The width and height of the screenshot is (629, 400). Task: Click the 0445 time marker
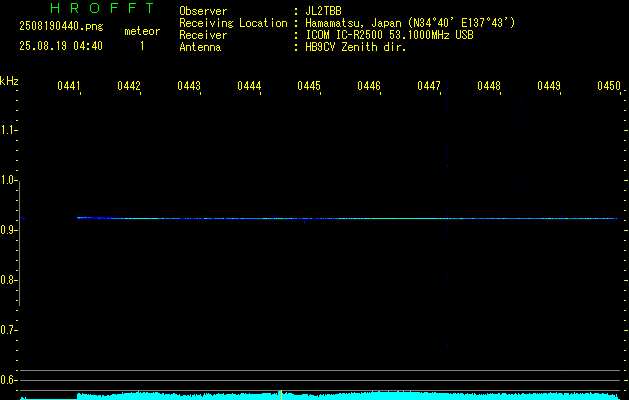coord(308,86)
